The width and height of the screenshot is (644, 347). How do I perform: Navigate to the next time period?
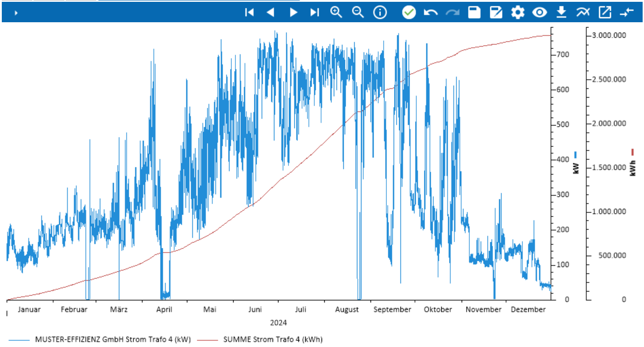point(293,12)
